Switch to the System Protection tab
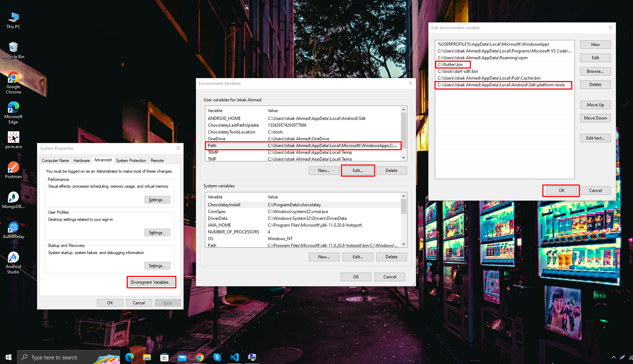Image resolution: width=633 pixels, height=364 pixels. tap(131, 161)
